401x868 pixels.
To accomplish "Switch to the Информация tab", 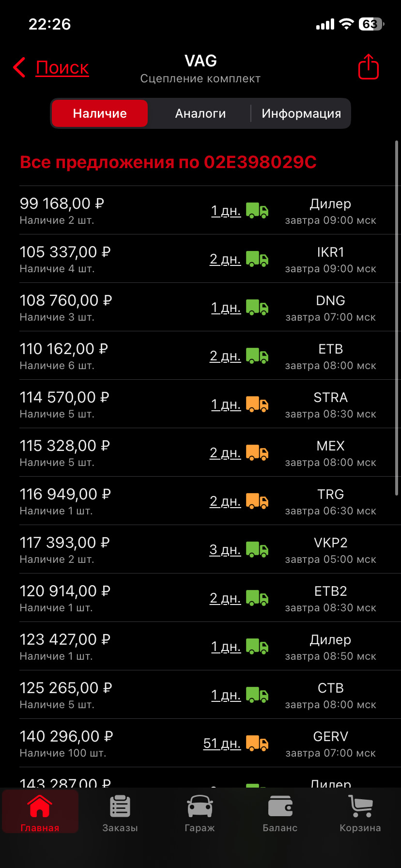I will (x=301, y=113).
